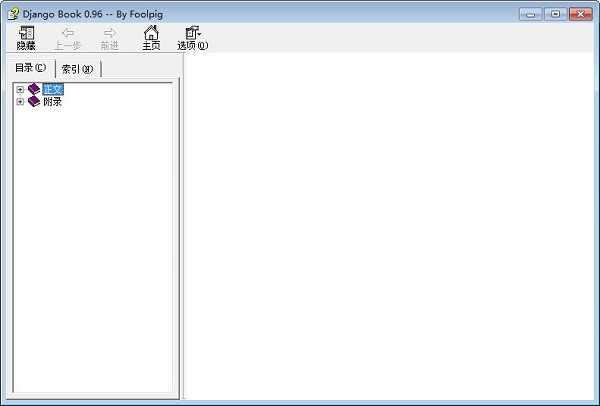Expand the 正文 tree node

click(20, 90)
